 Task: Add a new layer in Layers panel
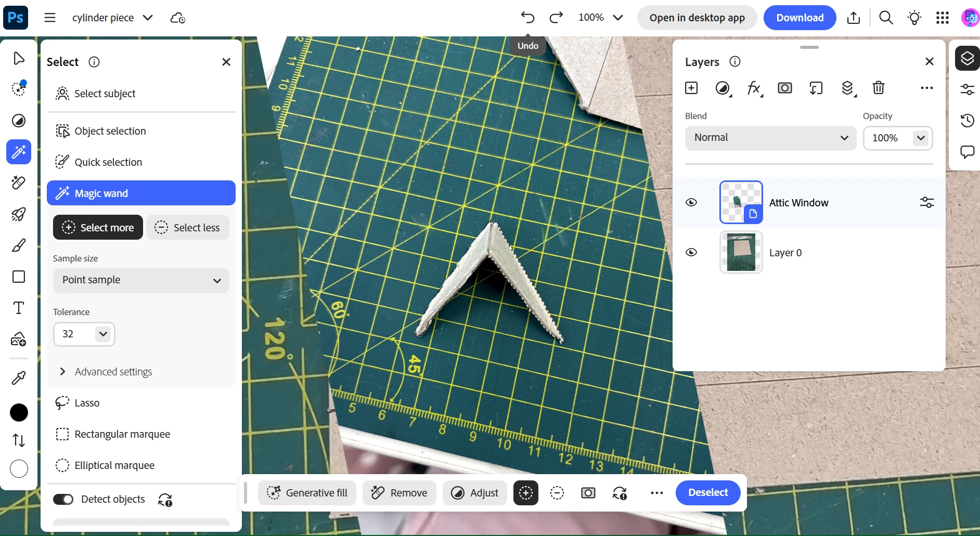[x=691, y=88]
